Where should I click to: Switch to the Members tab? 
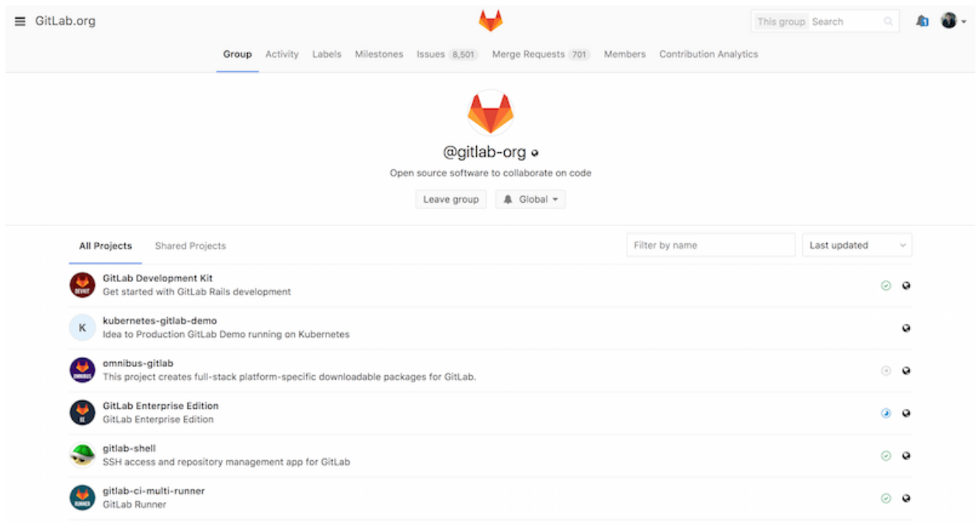625,54
